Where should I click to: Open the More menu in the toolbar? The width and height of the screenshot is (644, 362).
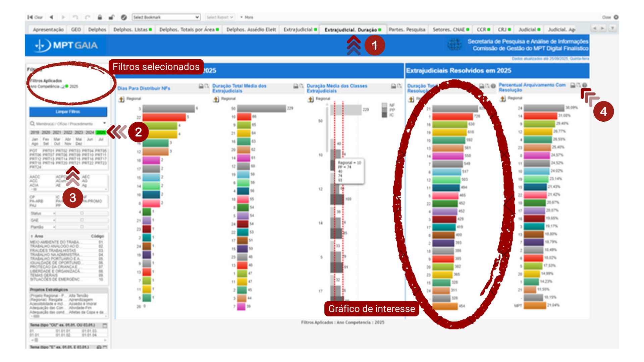[x=247, y=17]
